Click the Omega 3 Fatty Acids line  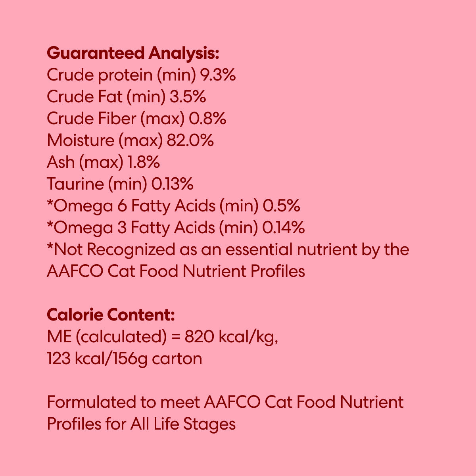(176, 228)
